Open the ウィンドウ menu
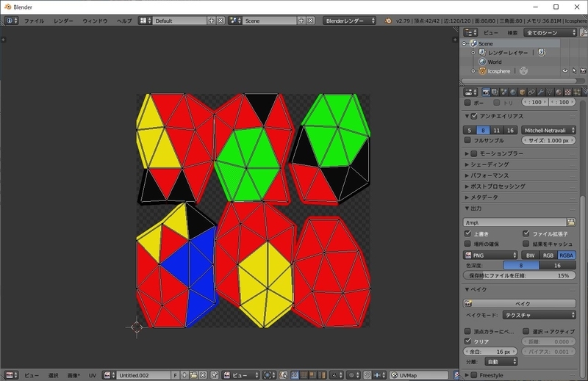This screenshot has height=381, width=588. pyautogui.click(x=95, y=21)
